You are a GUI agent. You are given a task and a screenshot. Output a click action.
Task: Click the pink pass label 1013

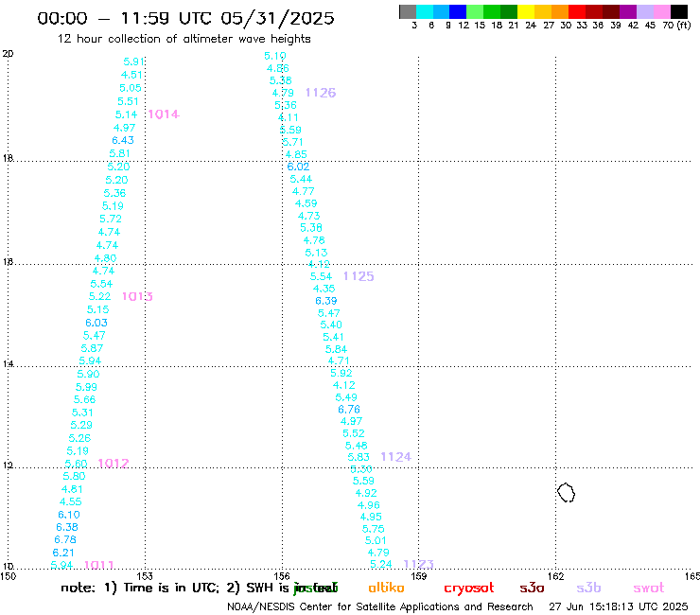point(137,296)
